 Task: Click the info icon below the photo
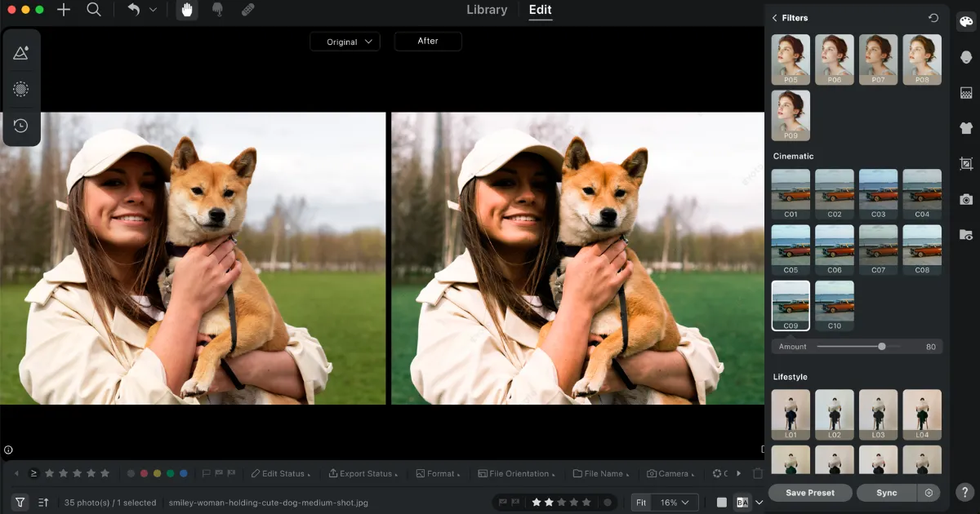pyautogui.click(x=8, y=450)
